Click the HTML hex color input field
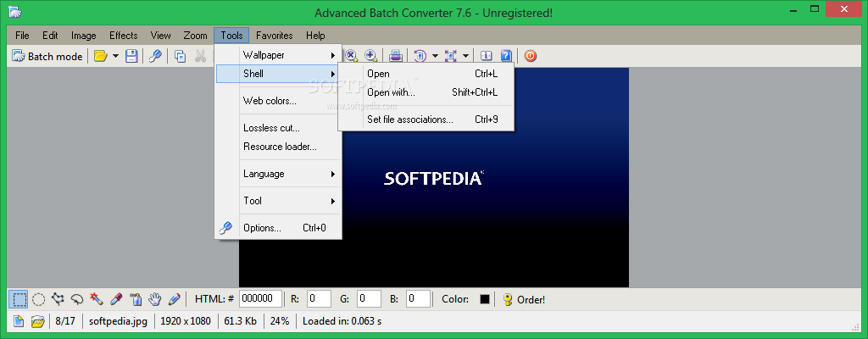 [x=261, y=299]
